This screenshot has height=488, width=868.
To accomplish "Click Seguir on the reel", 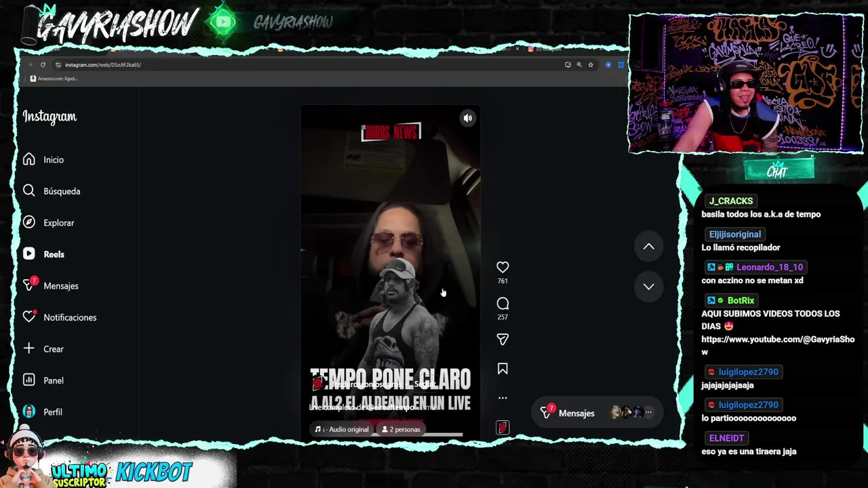I will click(x=425, y=384).
